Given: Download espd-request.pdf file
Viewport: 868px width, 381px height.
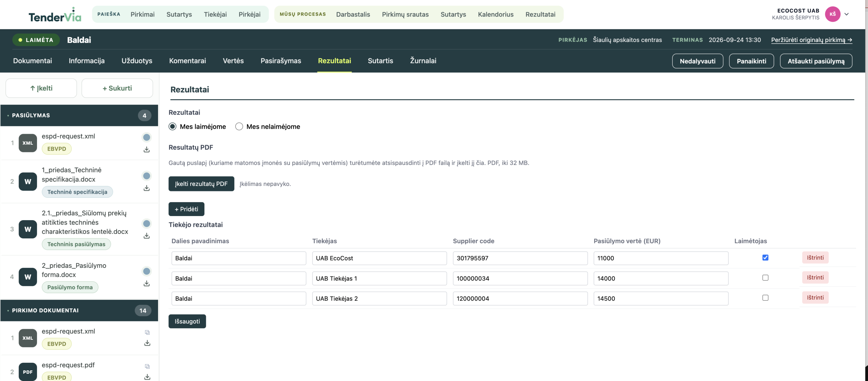Looking at the screenshot, I should [x=147, y=377].
